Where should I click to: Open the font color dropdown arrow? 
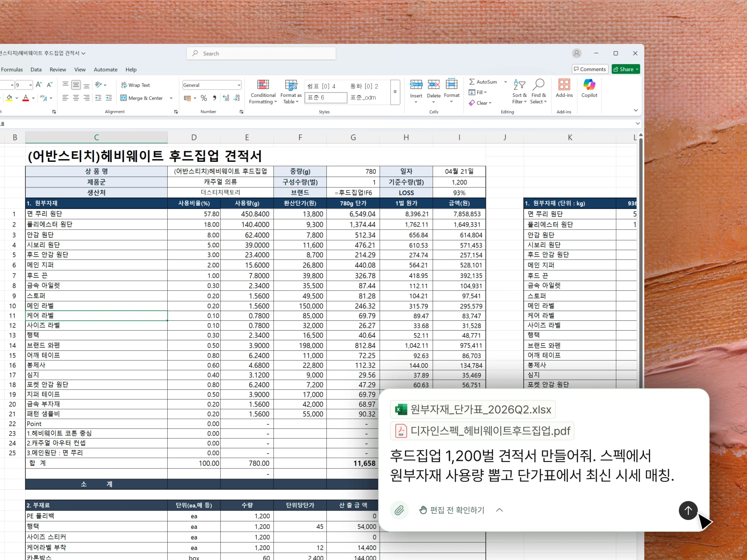(33, 98)
